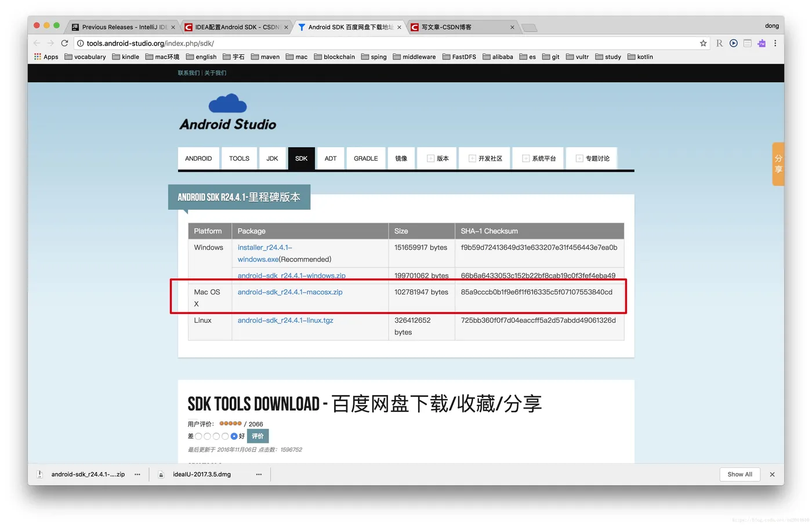
Task: Click the Mac OS X SHA-1 checksum text
Action: click(x=536, y=292)
